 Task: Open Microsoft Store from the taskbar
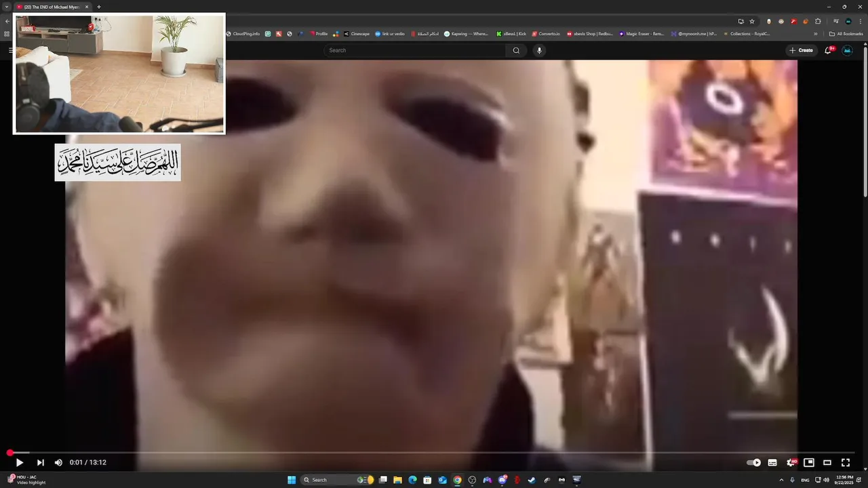(427, 480)
